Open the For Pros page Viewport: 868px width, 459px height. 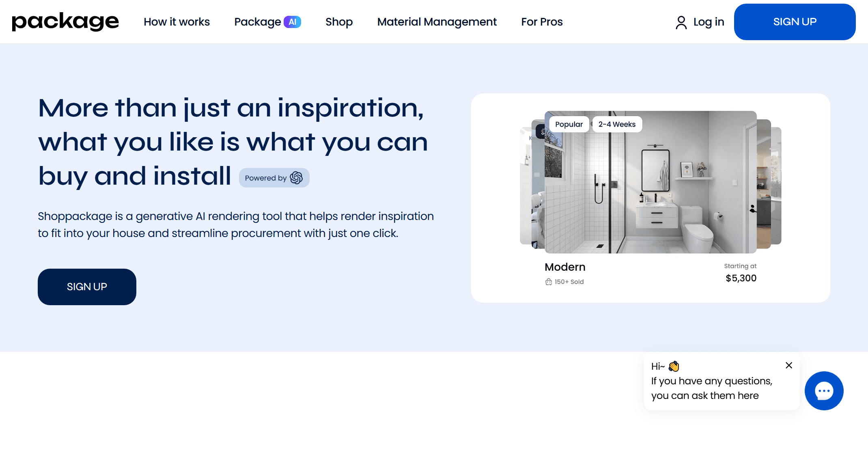click(542, 22)
